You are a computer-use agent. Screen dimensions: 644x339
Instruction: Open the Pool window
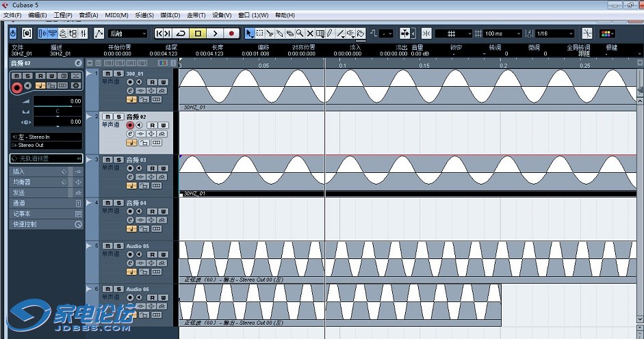point(73,33)
